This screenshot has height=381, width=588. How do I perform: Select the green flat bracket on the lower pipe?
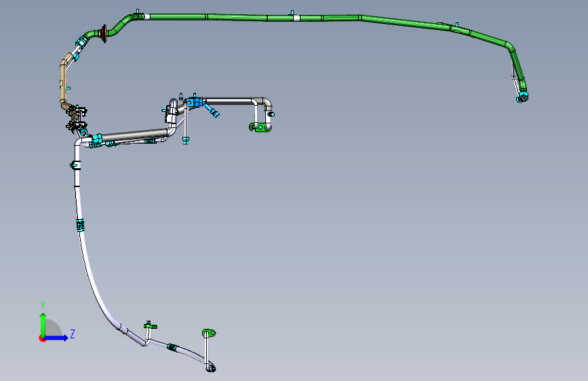(x=150, y=325)
